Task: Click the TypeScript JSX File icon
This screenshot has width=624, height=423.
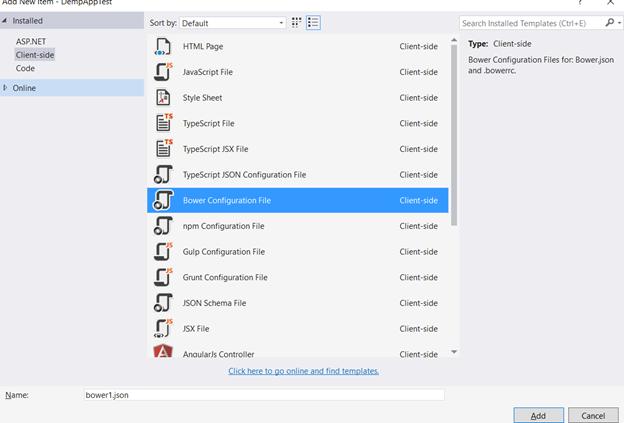Action: click(x=164, y=149)
